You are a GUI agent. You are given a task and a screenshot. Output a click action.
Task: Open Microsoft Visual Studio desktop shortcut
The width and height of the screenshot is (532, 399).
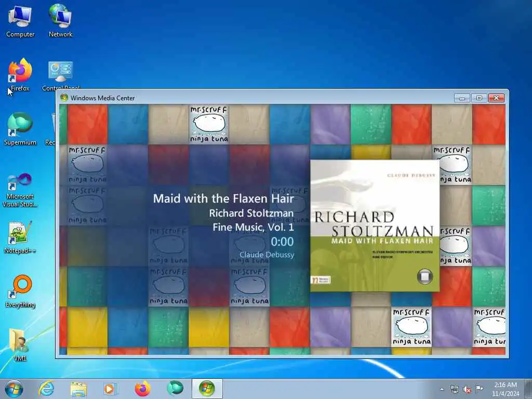click(x=20, y=190)
